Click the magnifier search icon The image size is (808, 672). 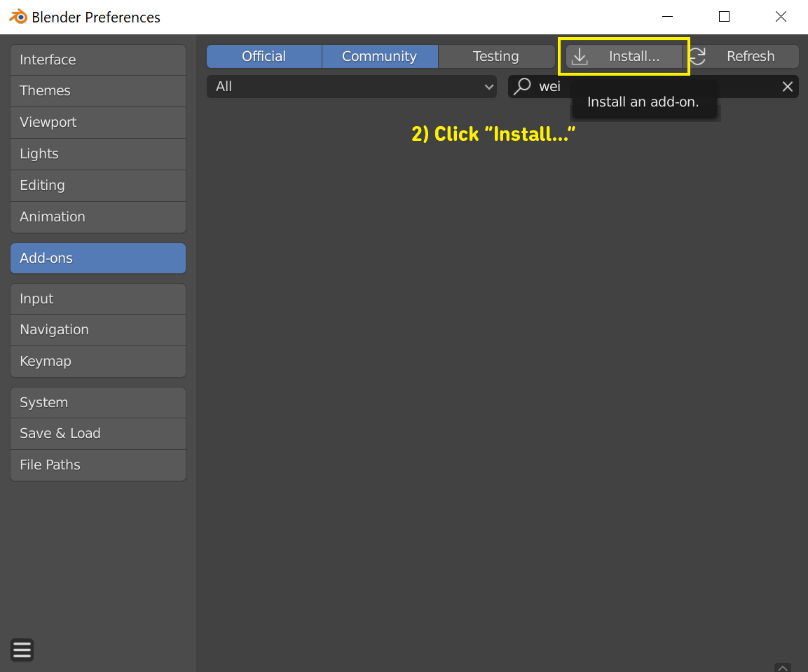[x=522, y=86]
